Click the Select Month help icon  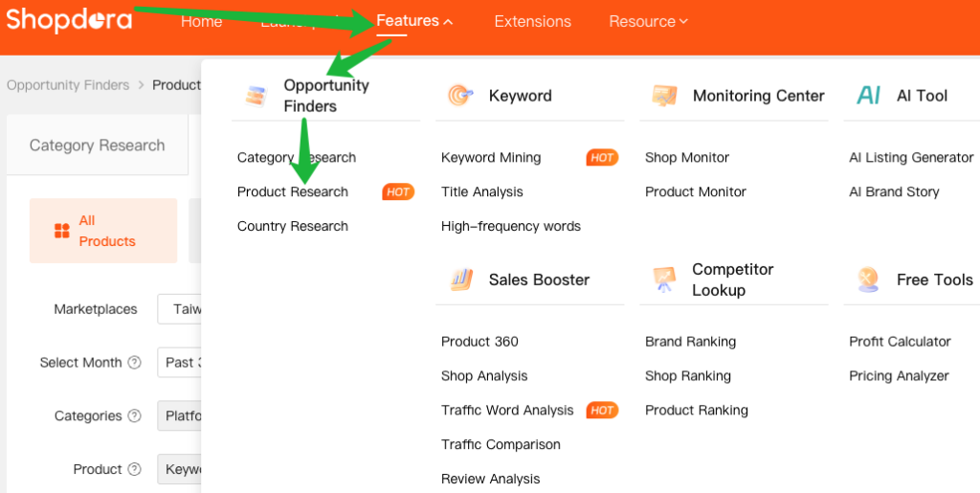(x=135, y=363)
